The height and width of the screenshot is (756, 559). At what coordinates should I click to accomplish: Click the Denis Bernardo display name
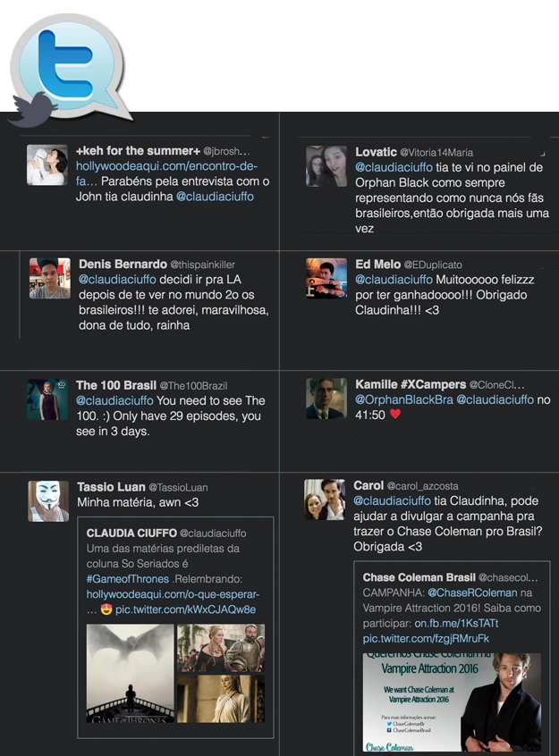click(123, 265)
